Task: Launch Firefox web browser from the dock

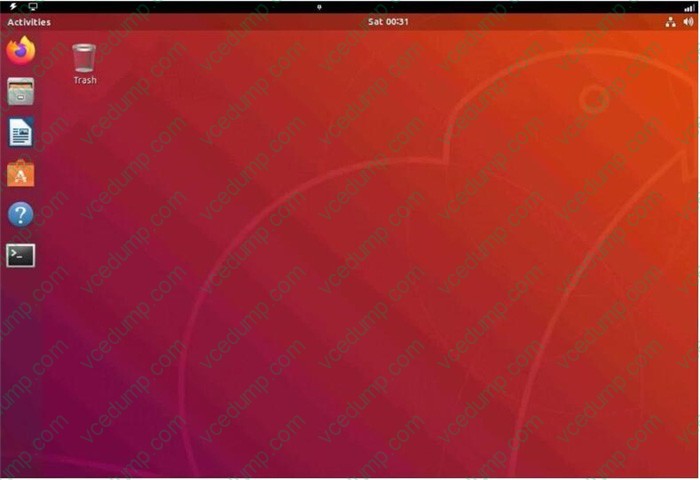Action: tap(20, 50)
